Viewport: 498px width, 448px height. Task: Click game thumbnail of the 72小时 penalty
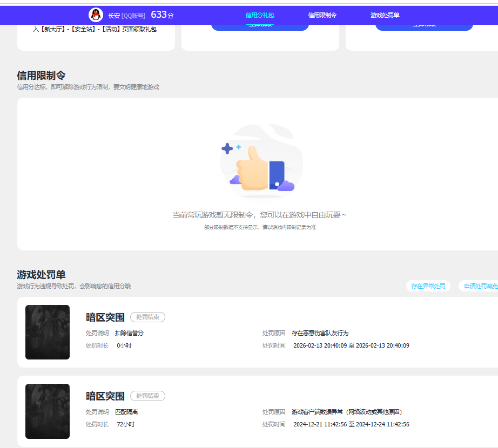click(x=48, y=411)
